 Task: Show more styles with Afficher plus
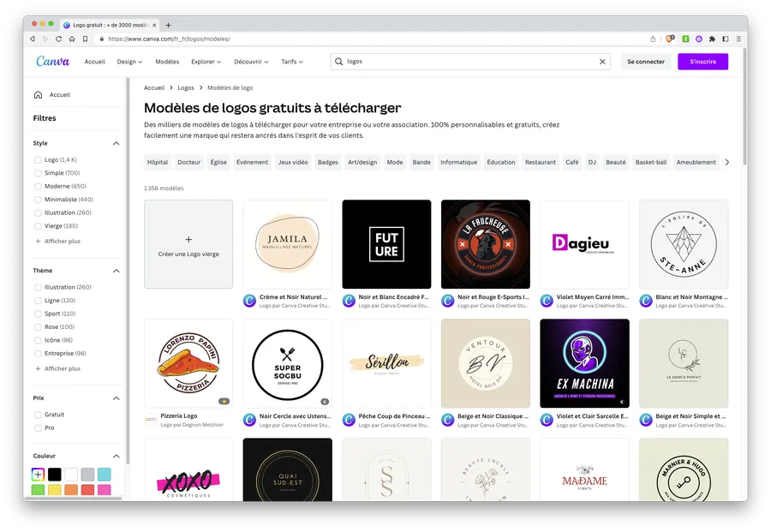pyautogui.click(x=57, y=241)
